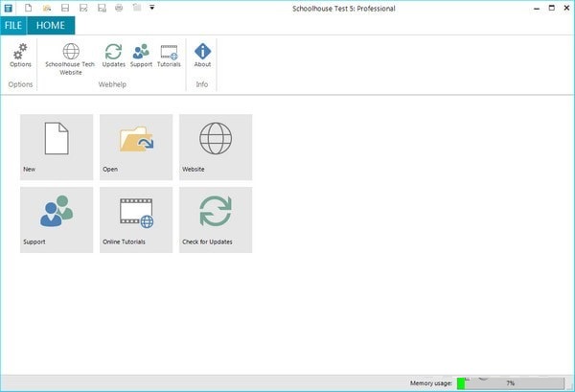The height and width of the screenshot is (392, 575).
Task: Click the save icon with small disk overlay
Action: (102, 8)
